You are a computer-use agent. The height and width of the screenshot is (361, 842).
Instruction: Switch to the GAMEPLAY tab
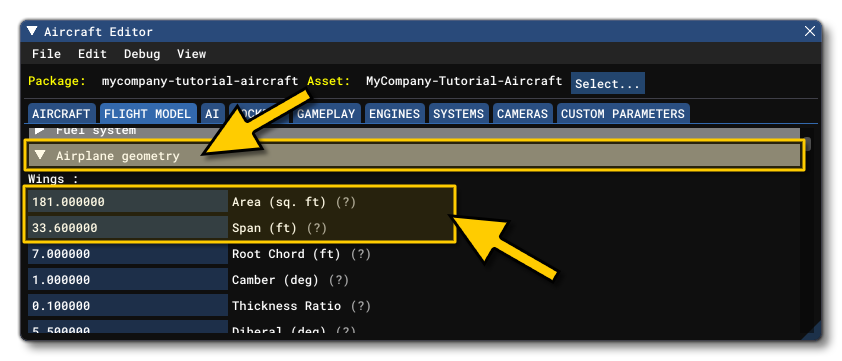coord(326,114)
